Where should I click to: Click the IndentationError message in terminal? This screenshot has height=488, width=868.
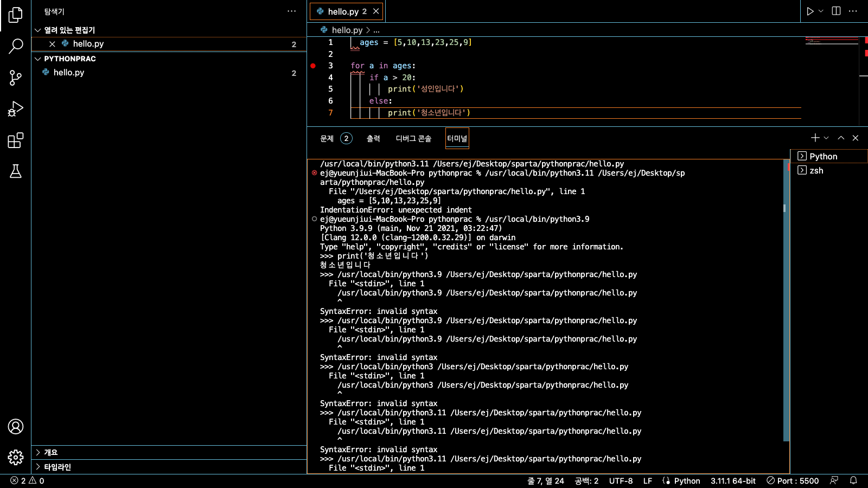click(395, 210)
